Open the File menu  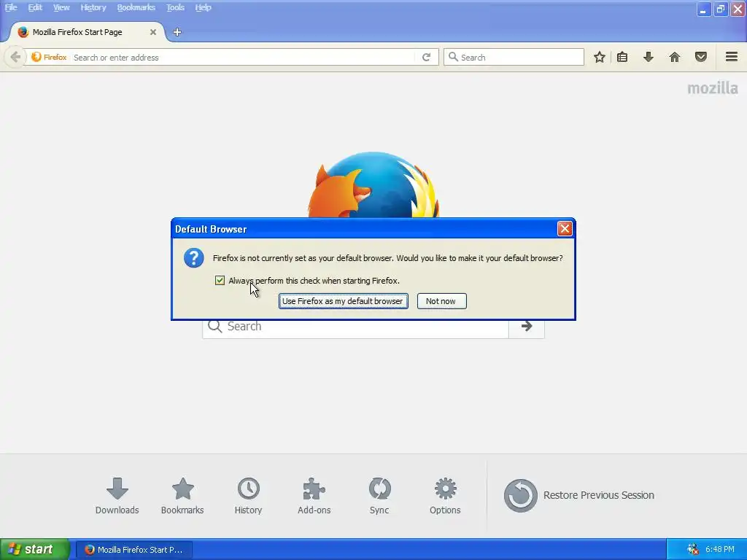coord(11,7)
